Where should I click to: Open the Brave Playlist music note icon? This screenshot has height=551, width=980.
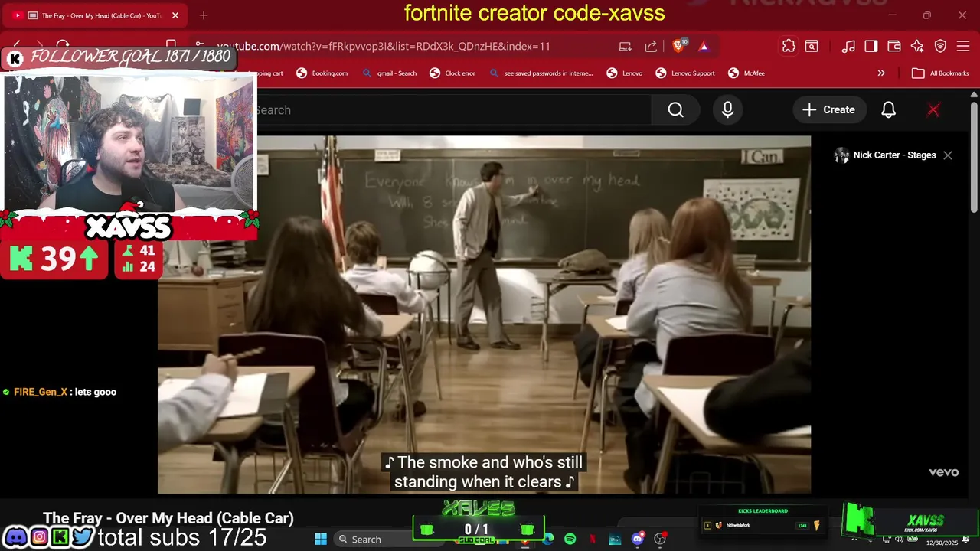point(848,47)
